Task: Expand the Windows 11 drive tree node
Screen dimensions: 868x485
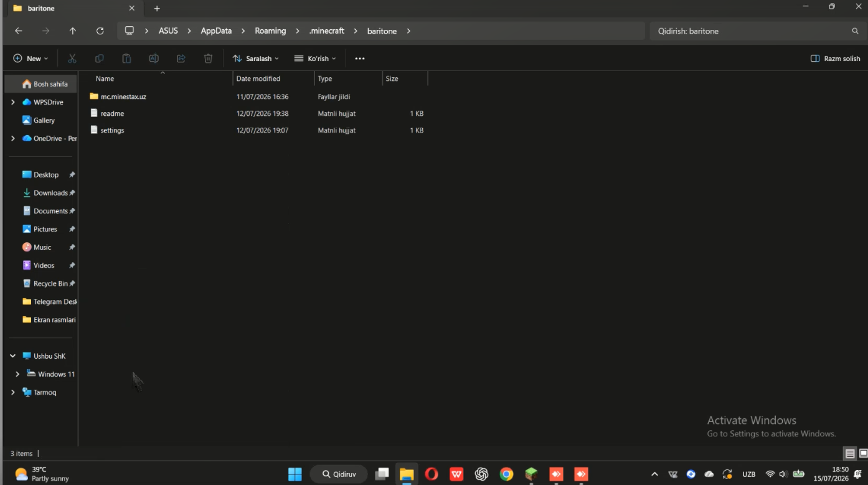Action: (x=17, y=374)
